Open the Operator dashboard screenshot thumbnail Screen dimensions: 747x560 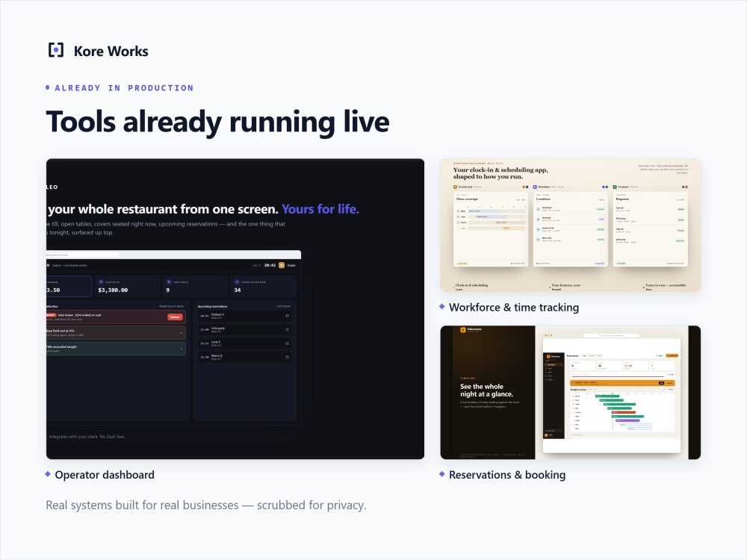(x=235, y=309)
